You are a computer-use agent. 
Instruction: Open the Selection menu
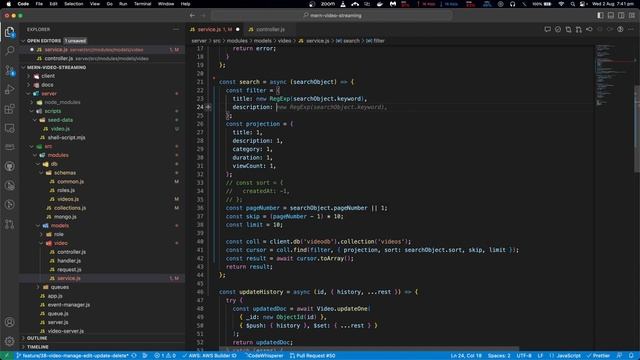click(73, 4)
